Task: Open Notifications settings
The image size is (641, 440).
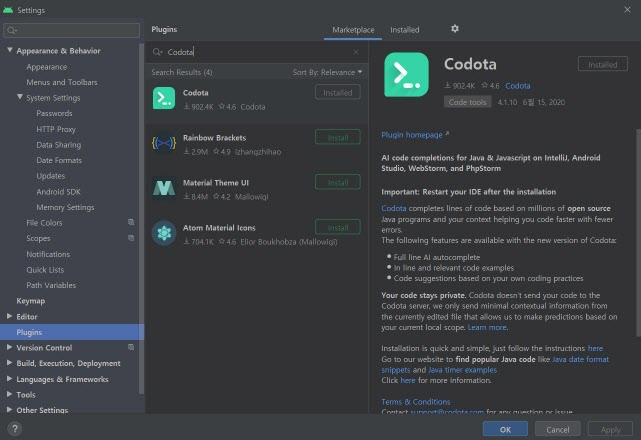Action: [48, 254]
